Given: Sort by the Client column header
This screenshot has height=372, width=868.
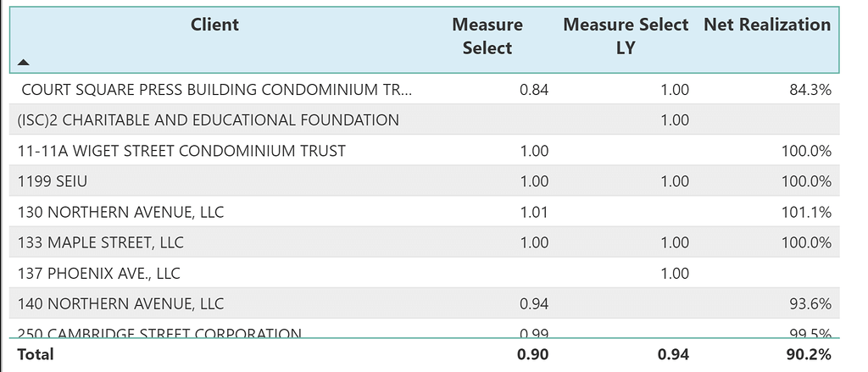Looking at the screenshot, I should point(214,25).
